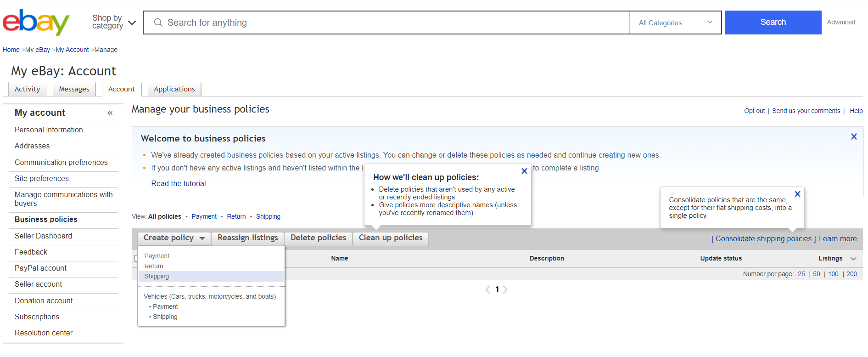Close the Welcome to business policies banner
Screen dimensions: 868x357
pos(854,136)
